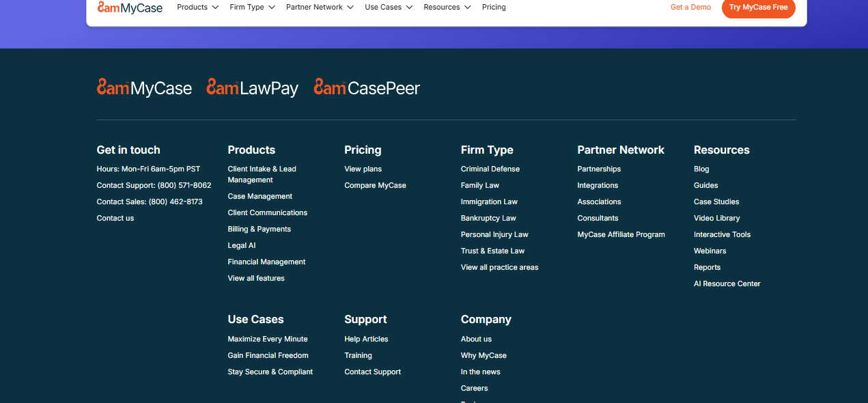Image resolution: width=868 pixels, height=403 pixels.
Task: Select Careers under the Company section
Action: (x=474, y=387)
